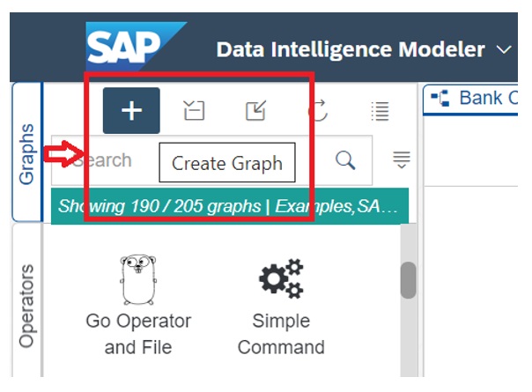Click the plus Create Graph button
532x392 pixels.
coord(131,111)
